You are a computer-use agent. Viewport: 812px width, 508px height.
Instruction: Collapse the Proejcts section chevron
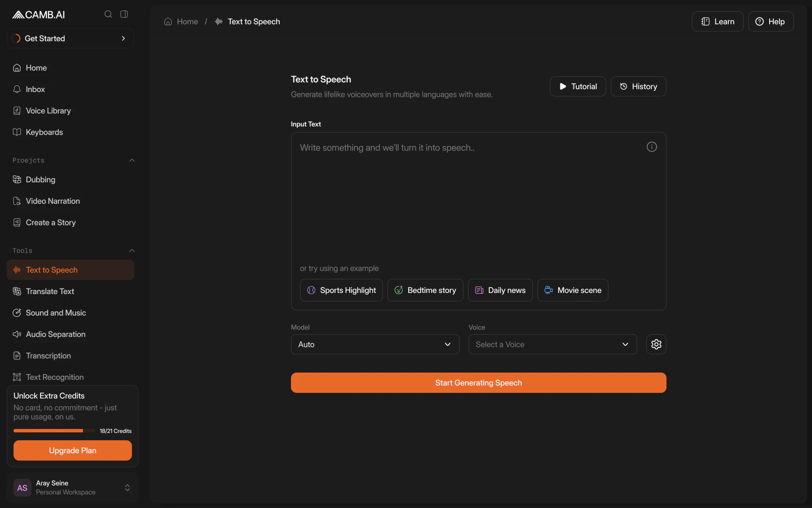(132, 160)
